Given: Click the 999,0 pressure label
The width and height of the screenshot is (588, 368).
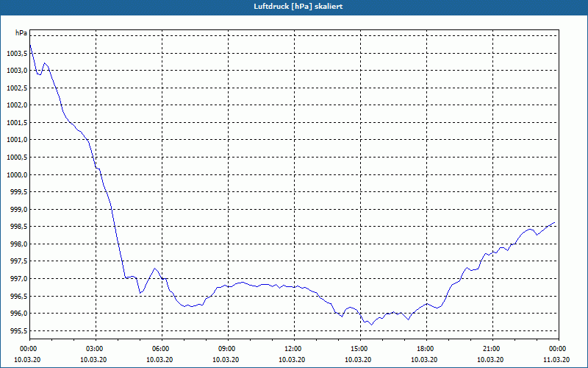Looking at the screenshot, I should pyautogui.click(x=18, y=209).
